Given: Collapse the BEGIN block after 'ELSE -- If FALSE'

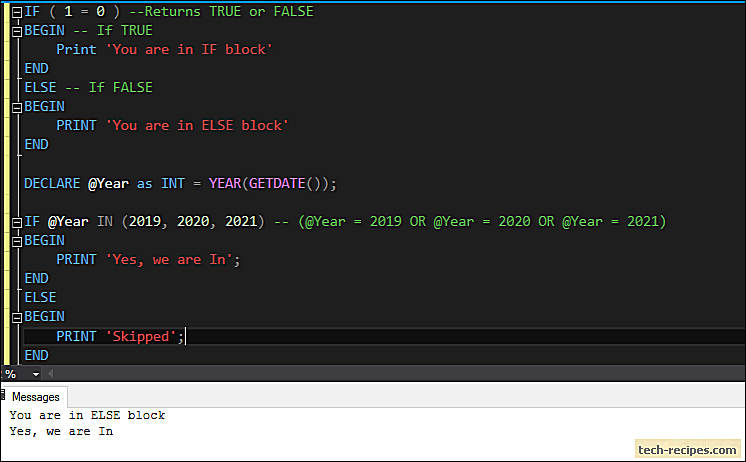Looking at the screenshot, I should 17,108.
